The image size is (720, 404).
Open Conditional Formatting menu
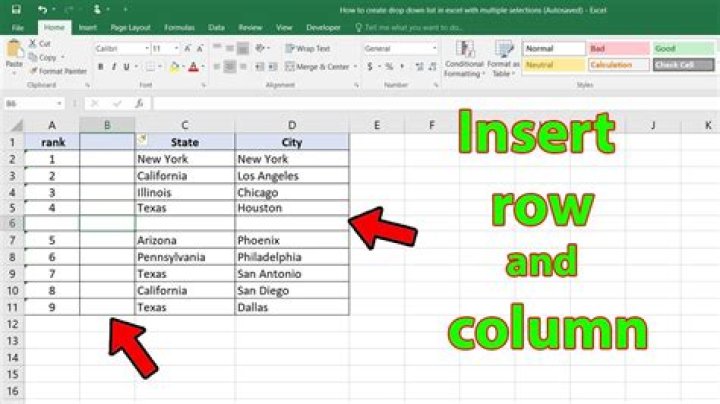pos(464,58)
